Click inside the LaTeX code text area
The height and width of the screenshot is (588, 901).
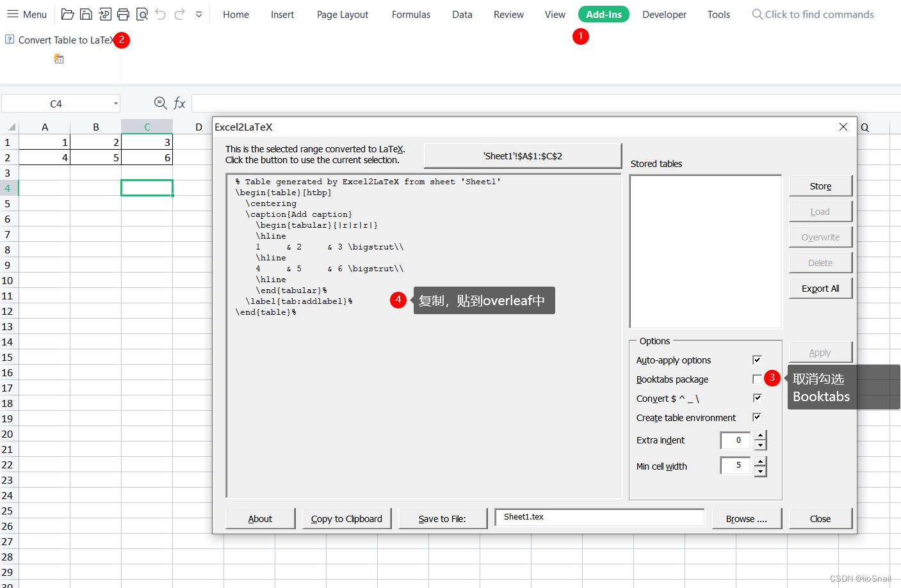(423, 335)
